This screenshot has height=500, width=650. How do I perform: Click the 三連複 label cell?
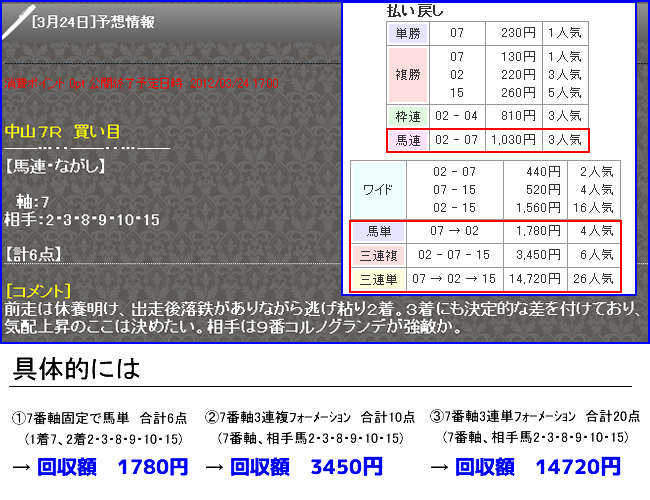pyautogui.click(x=378, y=255)
